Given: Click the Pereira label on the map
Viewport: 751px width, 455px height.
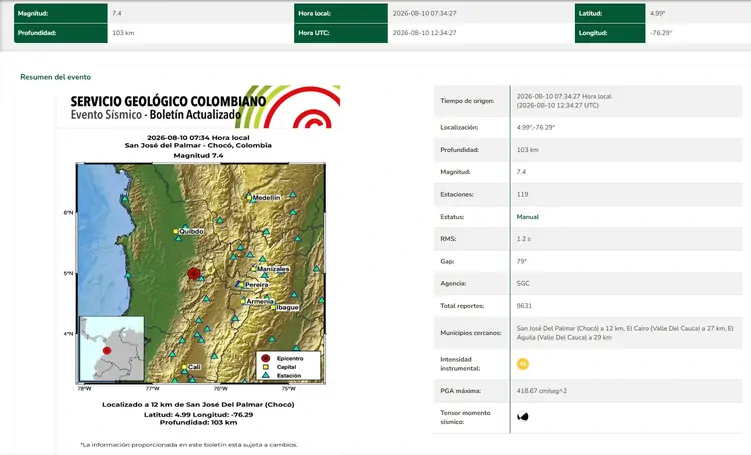Looking at the screenshot, I should 256,285.
